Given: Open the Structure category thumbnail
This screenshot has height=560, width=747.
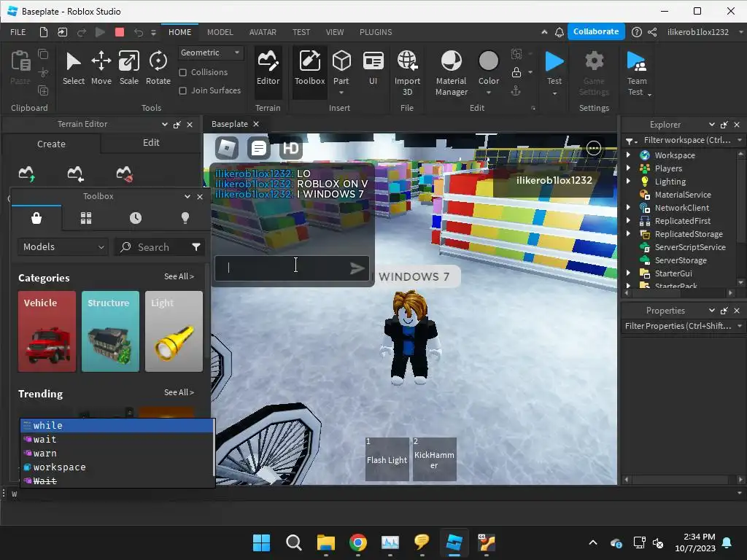Looking at the screenshot, I should point(110,332).
